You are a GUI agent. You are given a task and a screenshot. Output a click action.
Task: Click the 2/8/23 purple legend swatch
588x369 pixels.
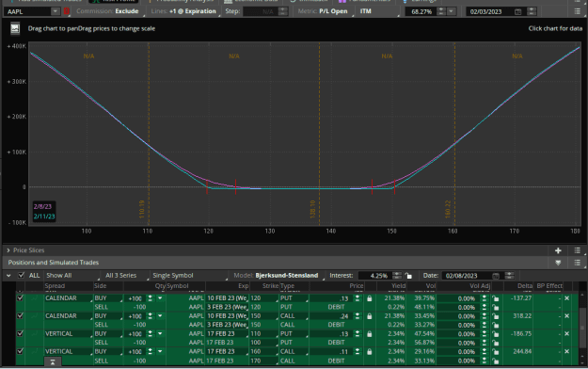click(x=42, y=206)
